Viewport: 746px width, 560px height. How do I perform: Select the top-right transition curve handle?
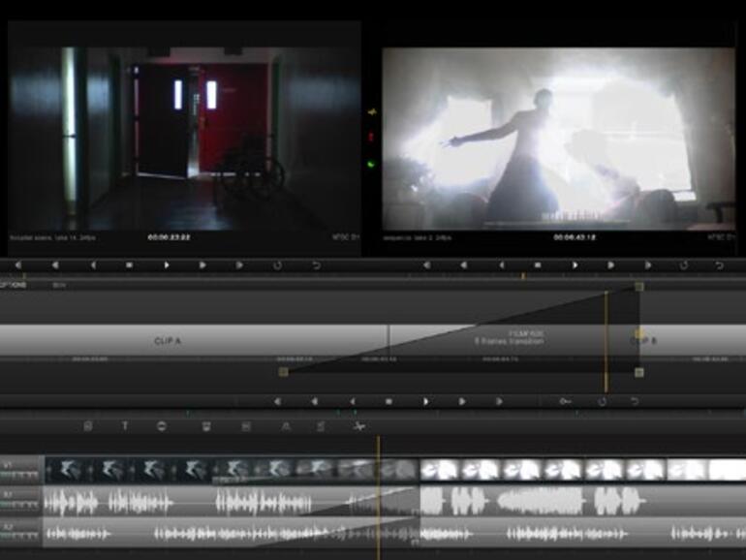[x=639, y=286]
